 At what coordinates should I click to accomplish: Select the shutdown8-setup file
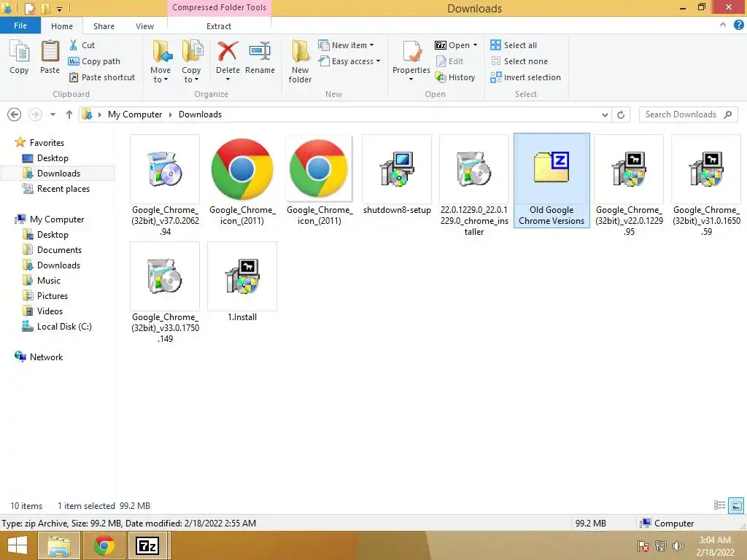point(397,175)
